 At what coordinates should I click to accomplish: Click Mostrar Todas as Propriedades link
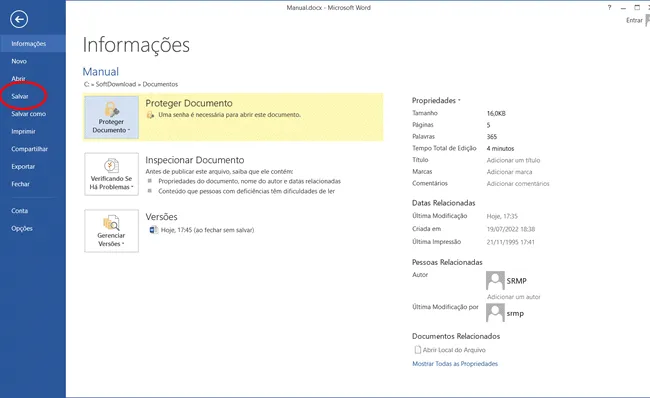click(455, 364)
